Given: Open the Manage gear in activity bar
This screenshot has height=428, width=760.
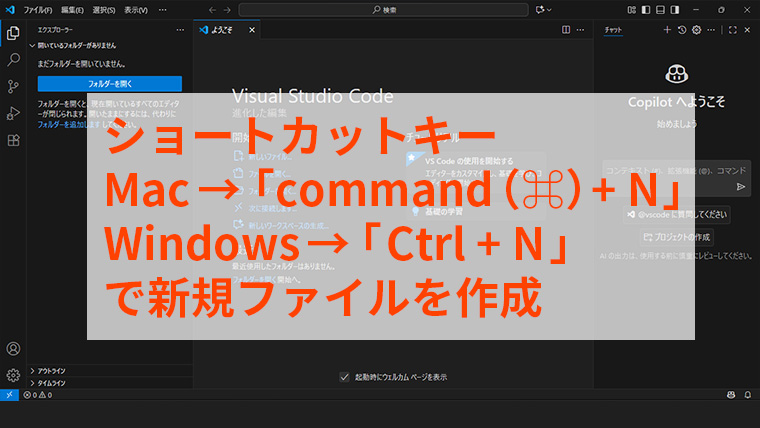Looking at the screenshot, I should coord(13,376).
